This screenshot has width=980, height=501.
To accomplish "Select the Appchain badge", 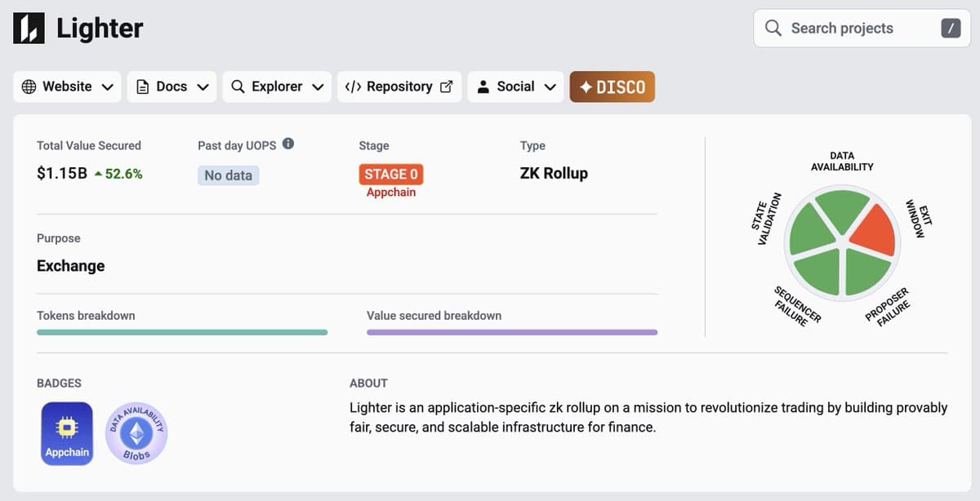I will tap(66, 432).
